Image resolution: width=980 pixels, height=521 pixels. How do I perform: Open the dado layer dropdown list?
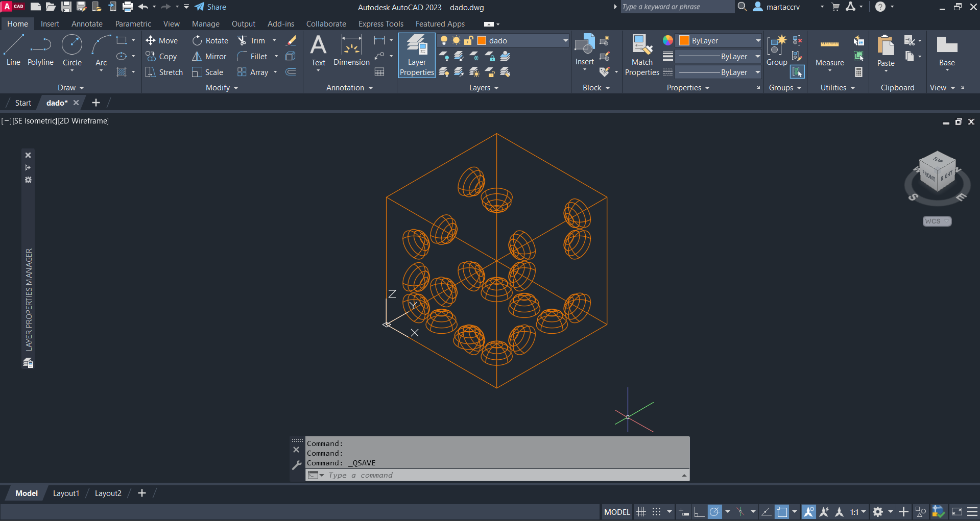coord(565,40)
